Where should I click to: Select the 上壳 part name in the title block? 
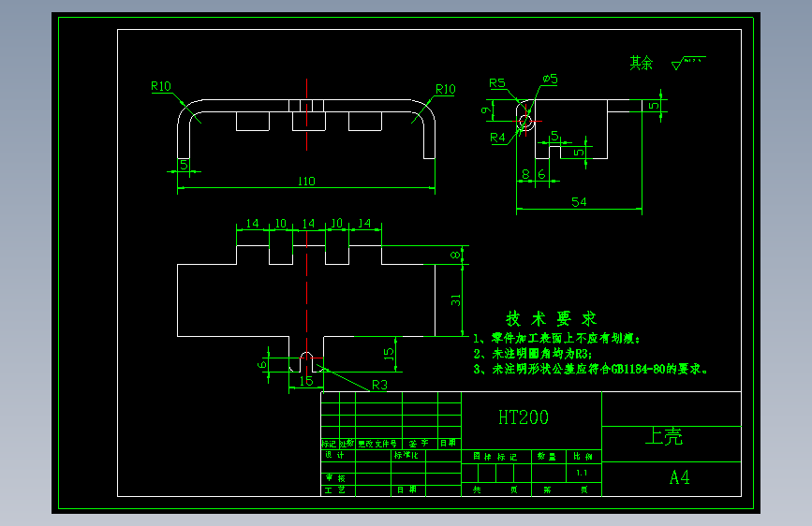(x=664, y=436)
